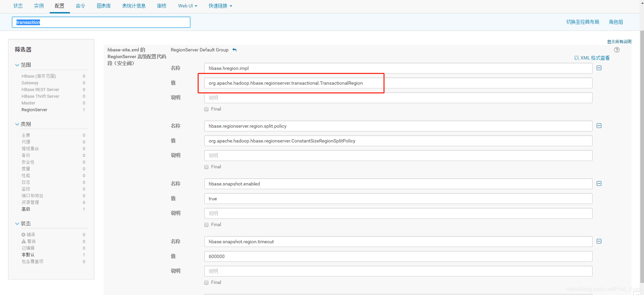Filter by 性能 category
This screenshot has width=644, height=295.
26,176
